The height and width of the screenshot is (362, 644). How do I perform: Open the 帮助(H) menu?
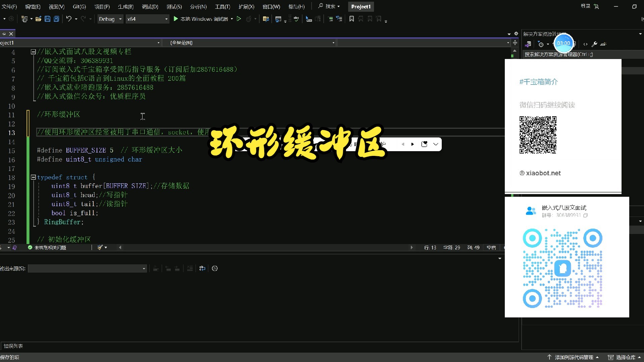pyautogui.click(x=297, y=6)
